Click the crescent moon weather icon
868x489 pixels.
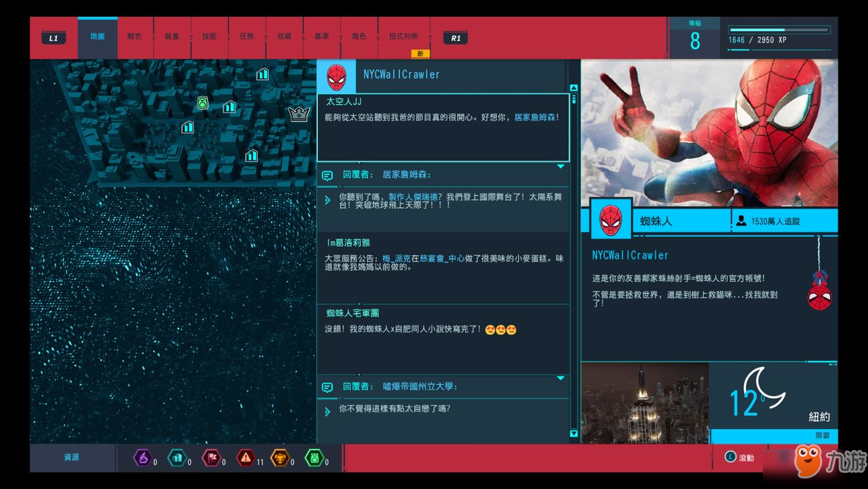click(x=766, y=386)
